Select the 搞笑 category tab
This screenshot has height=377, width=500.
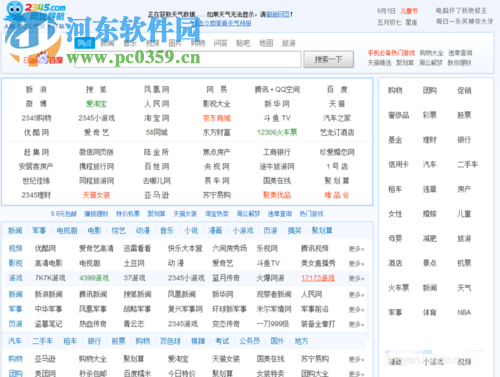pos(294,230)
